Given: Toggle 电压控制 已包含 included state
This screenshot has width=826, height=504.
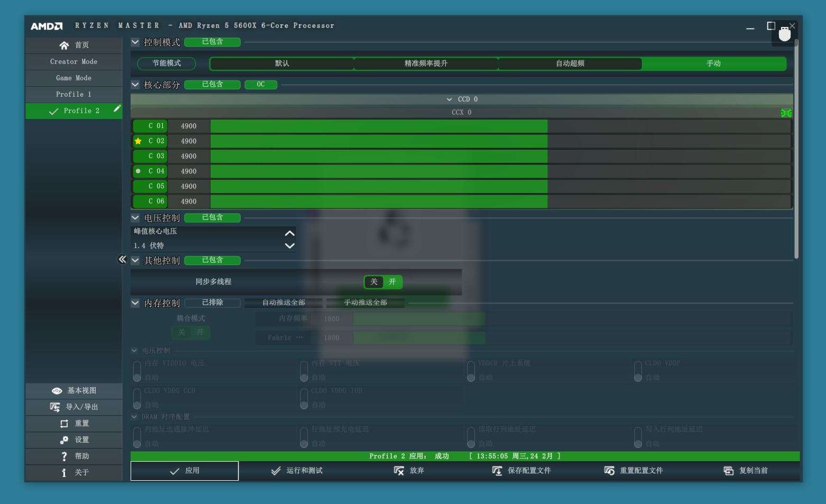Looking at the screenshot, I should click(x=213, y=217).
